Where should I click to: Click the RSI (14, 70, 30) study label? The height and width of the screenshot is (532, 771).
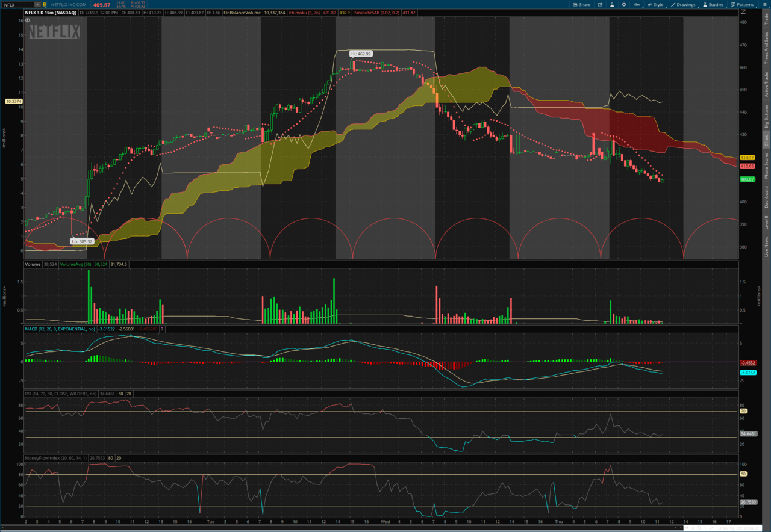click(60, 393)
